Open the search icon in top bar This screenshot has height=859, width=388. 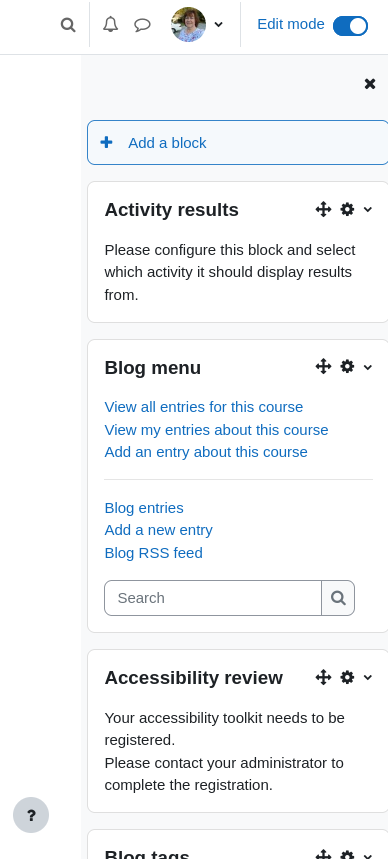67,25
